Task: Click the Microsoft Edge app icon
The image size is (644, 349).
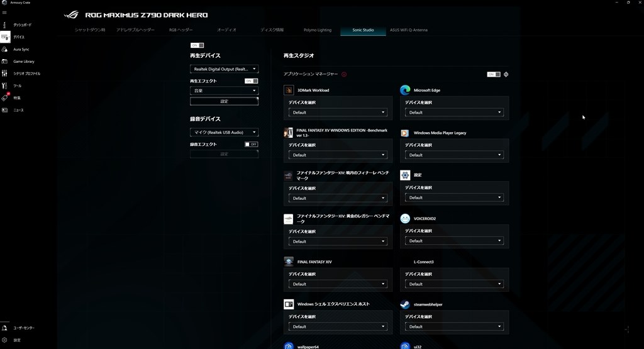Action: tap(405, 90)
